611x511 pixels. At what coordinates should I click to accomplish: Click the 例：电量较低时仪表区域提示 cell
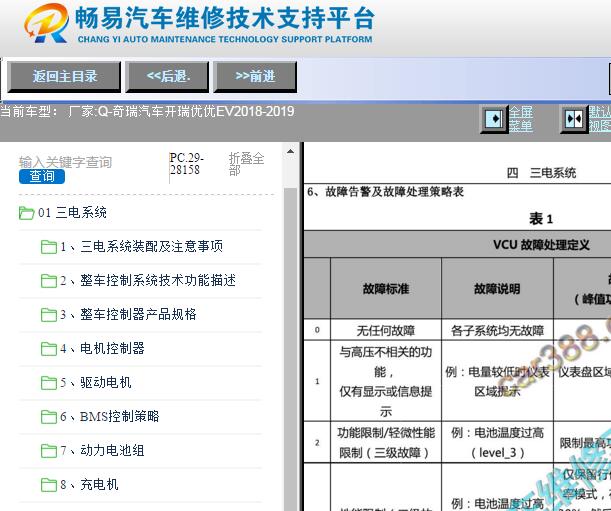tap(497, 381)
